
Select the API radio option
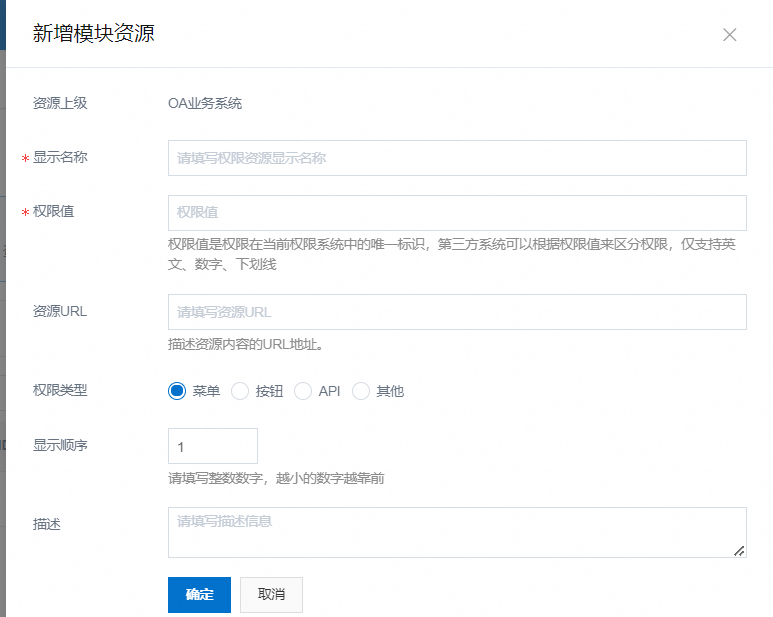tap(303, 391)
